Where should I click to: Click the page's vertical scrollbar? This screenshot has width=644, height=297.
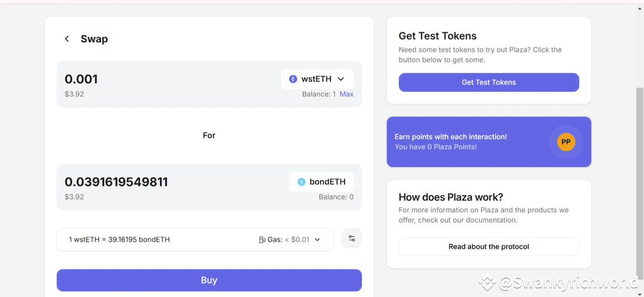(640, 157)
